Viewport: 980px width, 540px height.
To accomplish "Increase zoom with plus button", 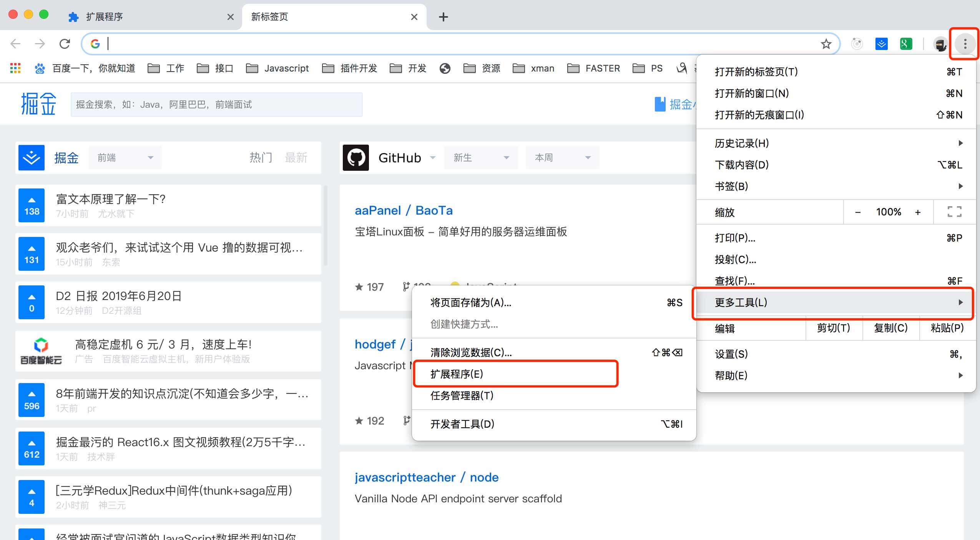I will 918,212.
